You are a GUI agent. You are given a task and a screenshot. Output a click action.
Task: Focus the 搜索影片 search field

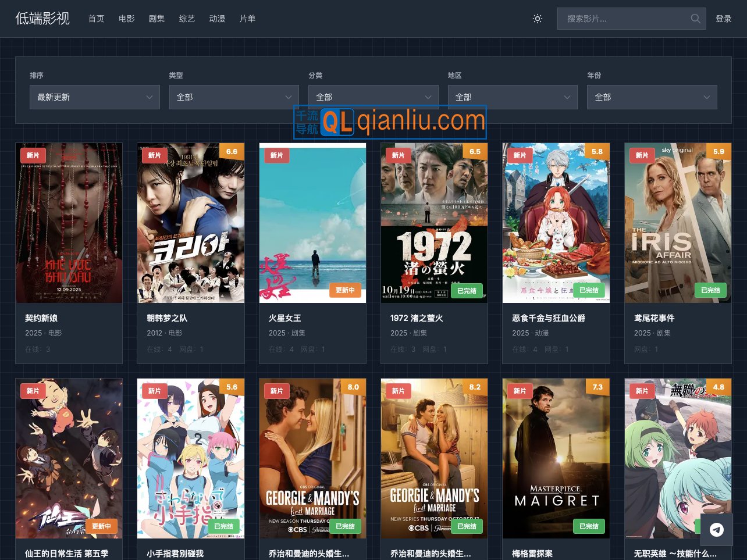pyautogui.click(x=622, y=19)
